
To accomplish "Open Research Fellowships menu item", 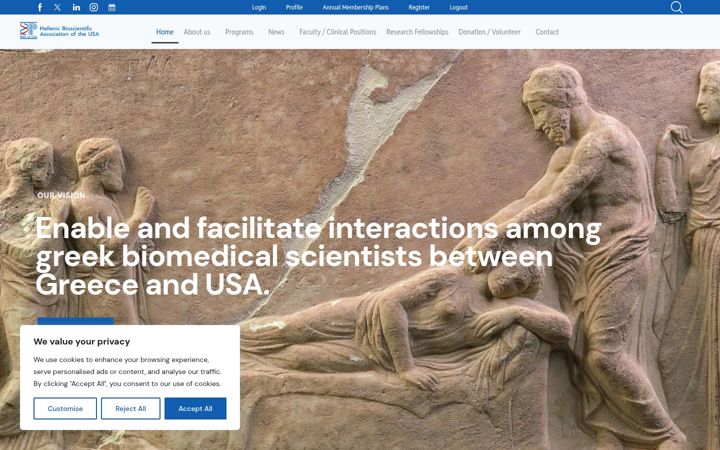I will (417, 32).
